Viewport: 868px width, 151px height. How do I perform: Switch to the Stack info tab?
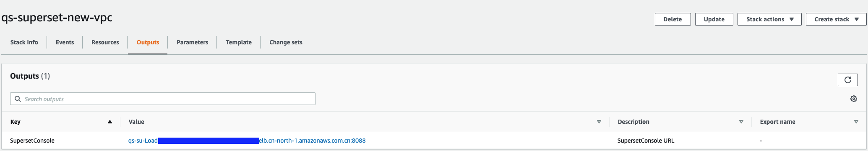click(24, 42)
